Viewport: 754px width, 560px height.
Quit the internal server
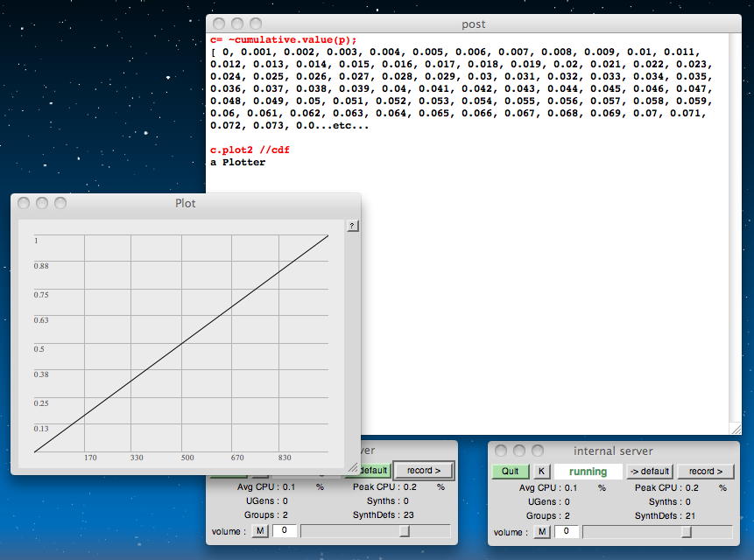511,472
